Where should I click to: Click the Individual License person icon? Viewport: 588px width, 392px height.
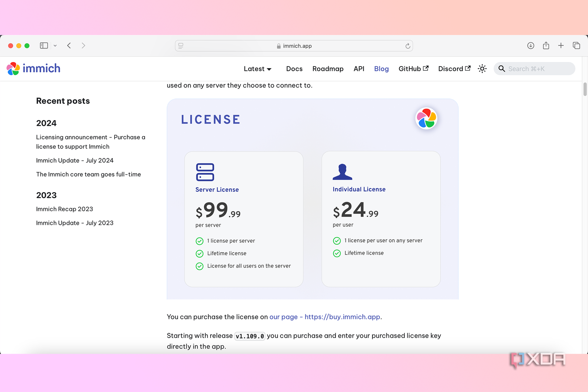342,172
